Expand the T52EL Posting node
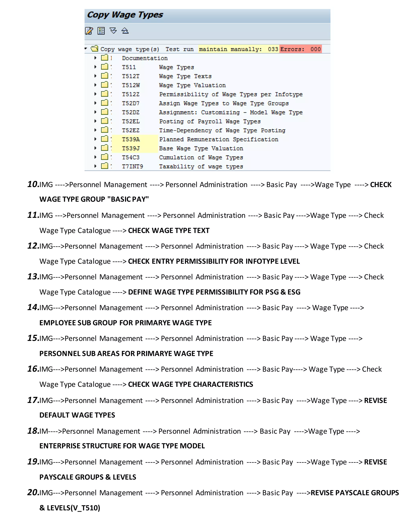Screen dimensions: 411x532 coord(96,121)
